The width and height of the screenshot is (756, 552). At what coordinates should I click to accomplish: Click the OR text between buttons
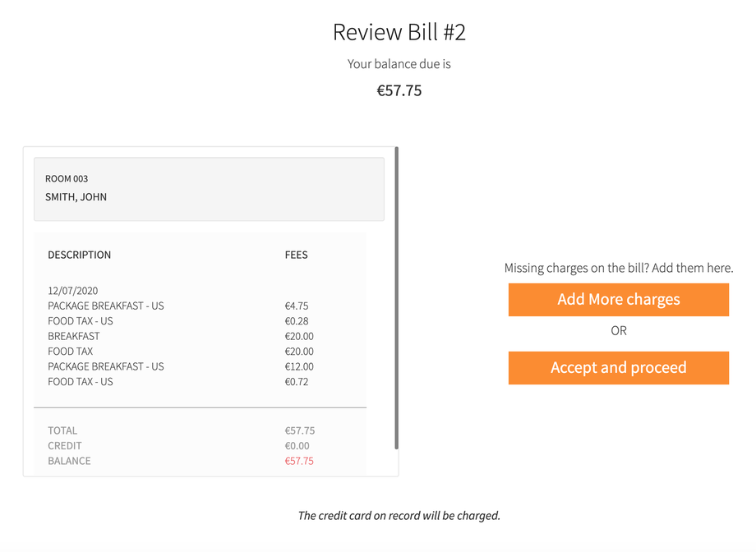tap(619, 331)
